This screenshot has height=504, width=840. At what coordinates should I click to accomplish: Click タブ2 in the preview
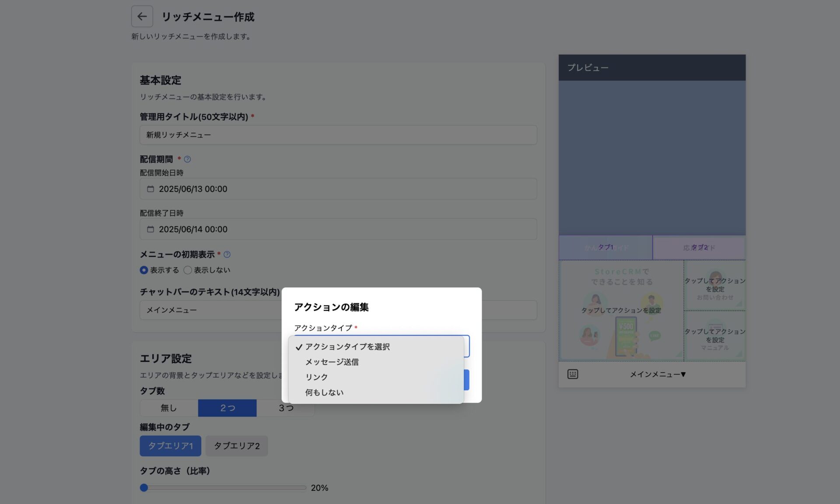[699, 248]
